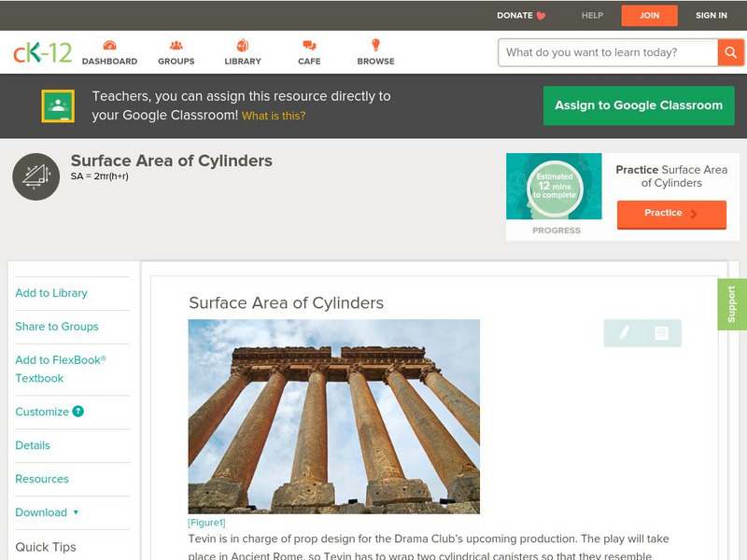Open the Library backpack icon

(243, 46)
